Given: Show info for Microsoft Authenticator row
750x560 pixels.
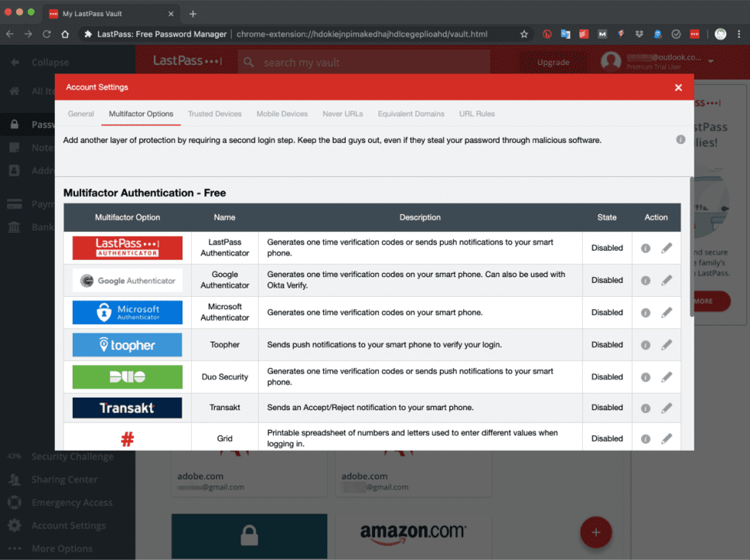Looking at the screenshot, I should click(x=646, y=312).
